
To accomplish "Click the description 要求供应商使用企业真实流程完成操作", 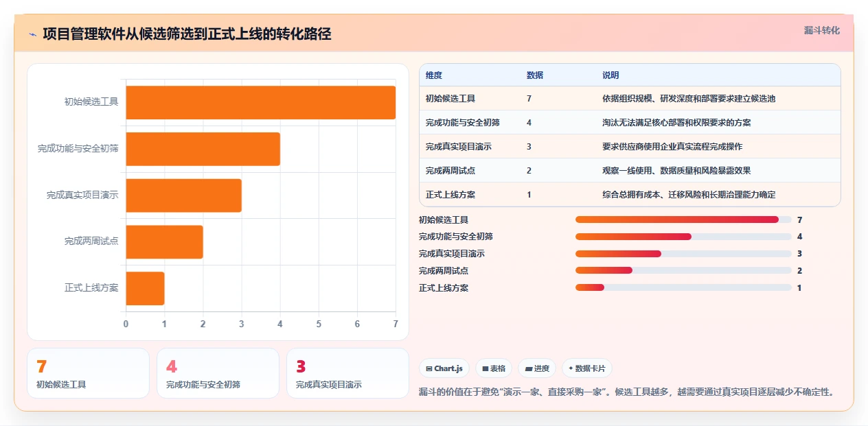I will pos(672,147).
